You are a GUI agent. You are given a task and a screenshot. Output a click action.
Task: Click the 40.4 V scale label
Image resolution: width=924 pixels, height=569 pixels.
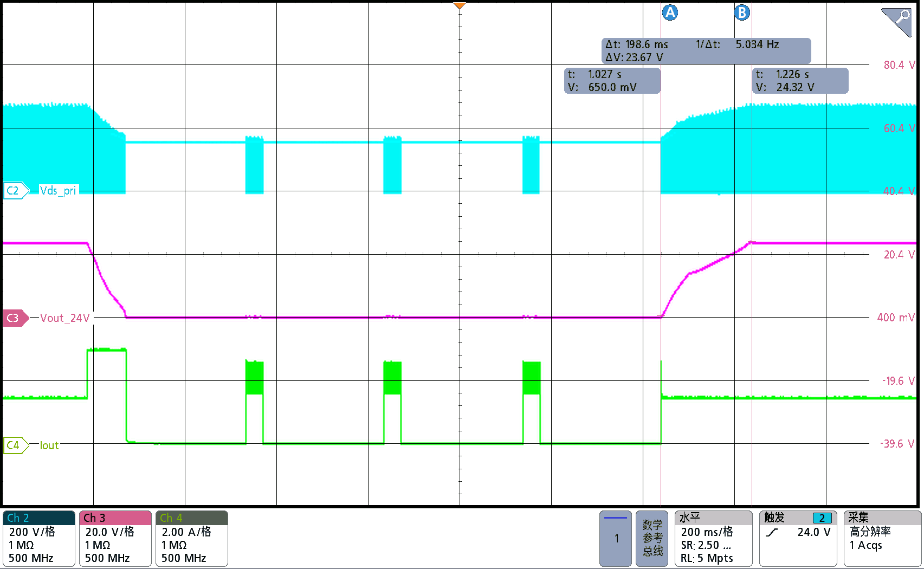click(899, 191)
